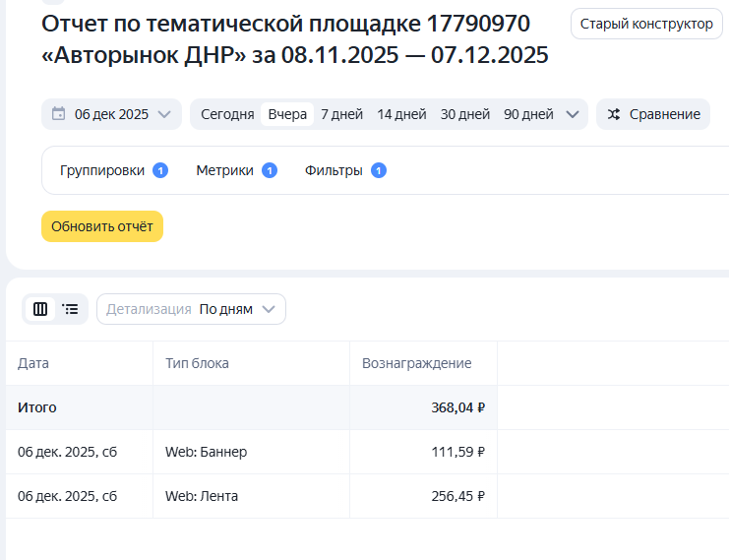The height and width of the screenshot is (560, 729).
Task: Click the calendar icon beside 06 дек 2025
Action: click(x=59, y=114)
